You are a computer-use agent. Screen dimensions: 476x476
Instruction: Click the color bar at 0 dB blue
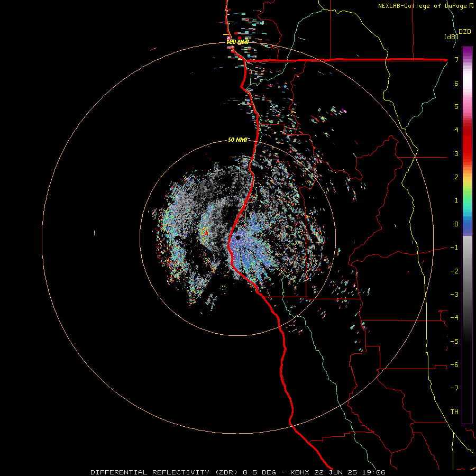click(x=467, y=224)
